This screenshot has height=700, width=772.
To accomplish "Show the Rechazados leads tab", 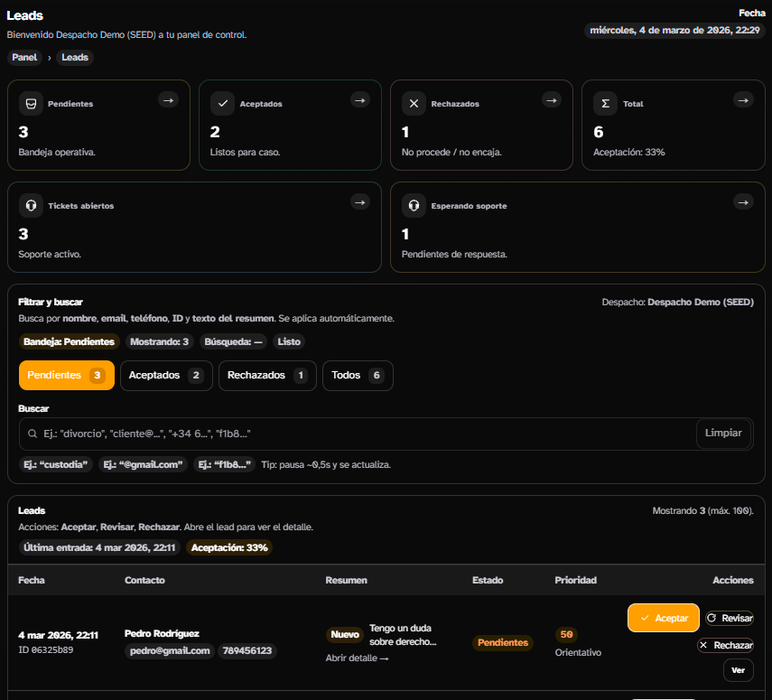I will click(267, 376).
